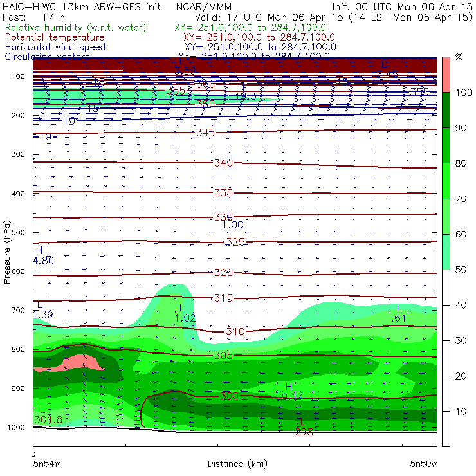Click the blue 'L .61' wind minimum label
Viewport: 476px width, 476px height.
pos(398,313)
